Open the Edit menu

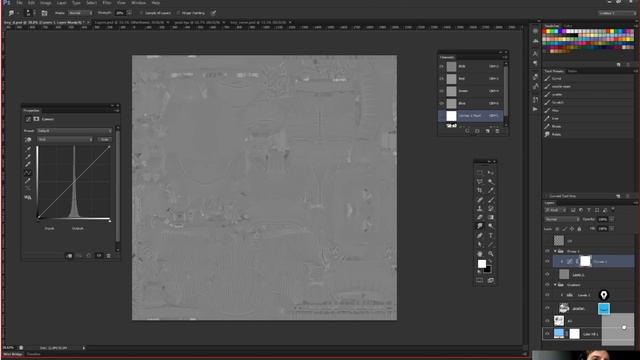31,3
